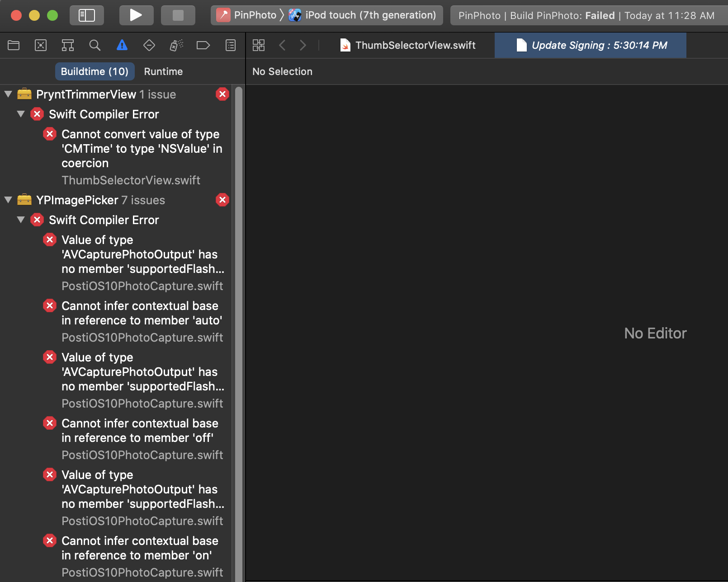
Task: Close the Xcode window
Action: 16,15
